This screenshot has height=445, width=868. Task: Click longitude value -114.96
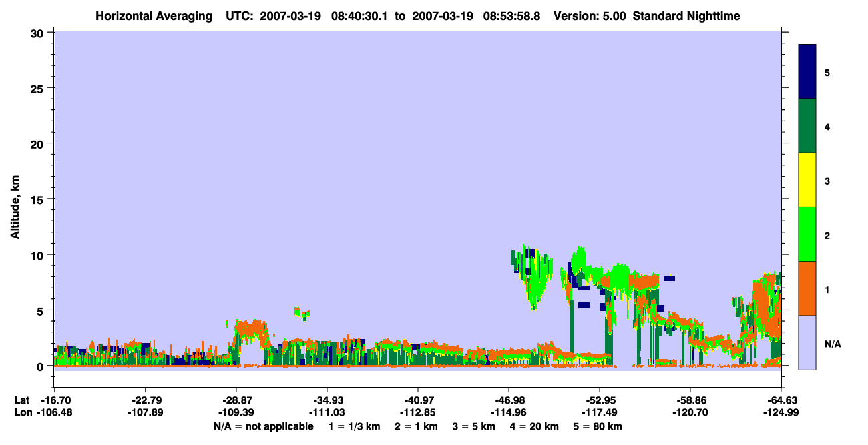point(508,412)
